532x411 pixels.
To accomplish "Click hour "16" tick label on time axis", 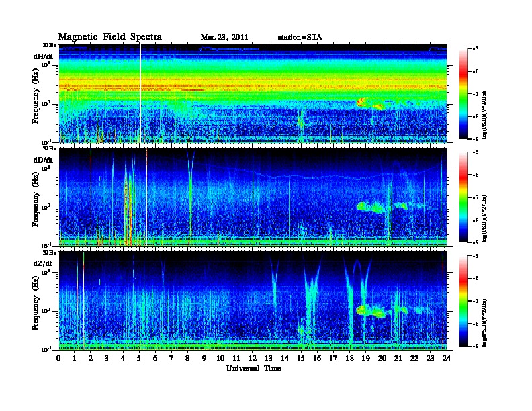I will (317, 358).
